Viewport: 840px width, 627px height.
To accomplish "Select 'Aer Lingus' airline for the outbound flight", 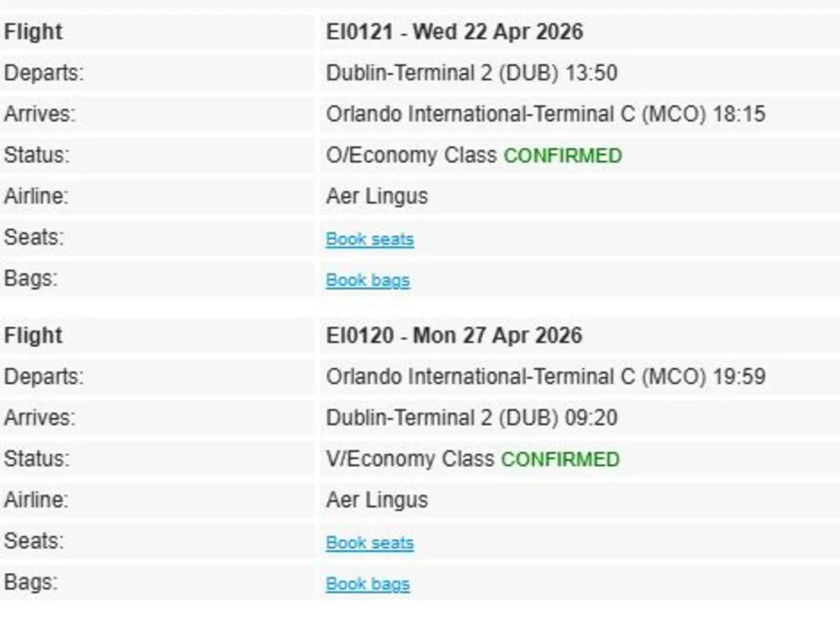I will pyautogui.click(x=377, y=196).
